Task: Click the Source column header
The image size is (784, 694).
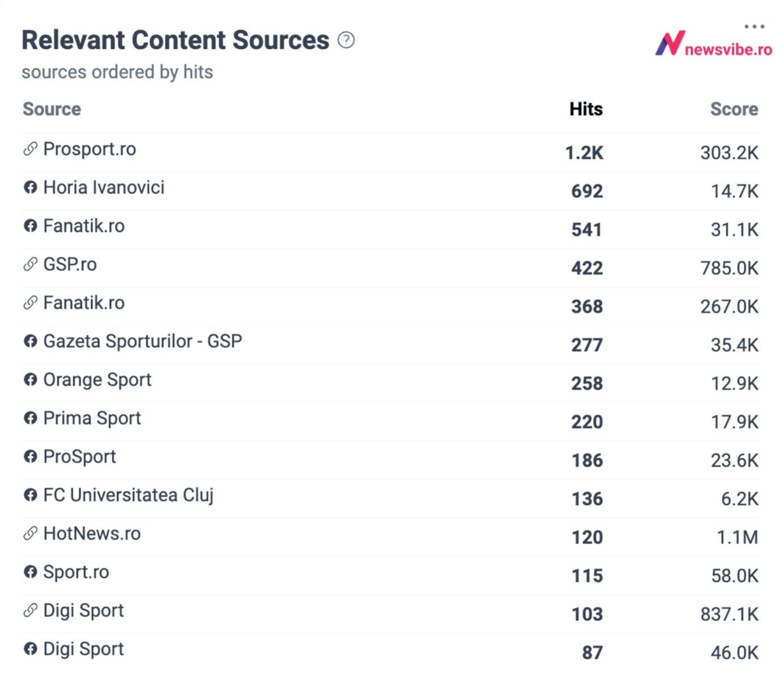Action: tap(52, 109)
